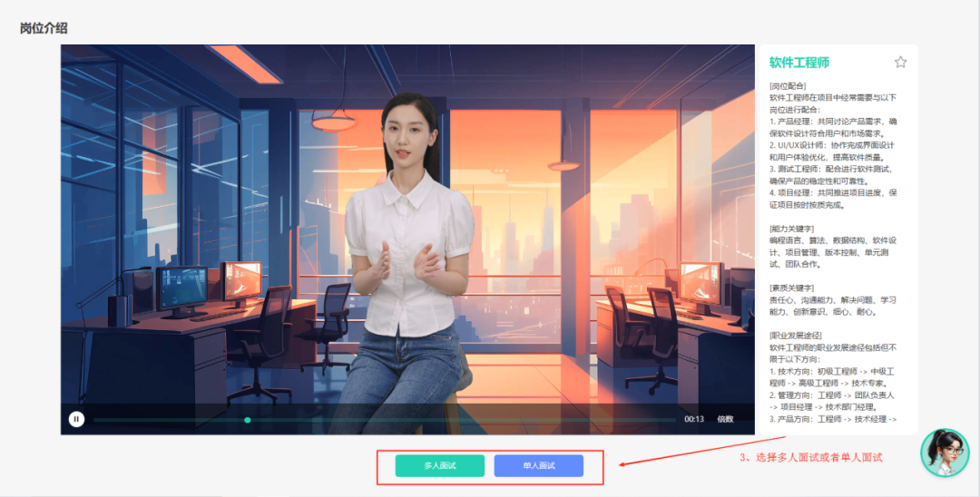980x497 pixels.
Task: Click the red 选择多人面试或者单人面试 annotation text
Action: (x=812, y=458)
